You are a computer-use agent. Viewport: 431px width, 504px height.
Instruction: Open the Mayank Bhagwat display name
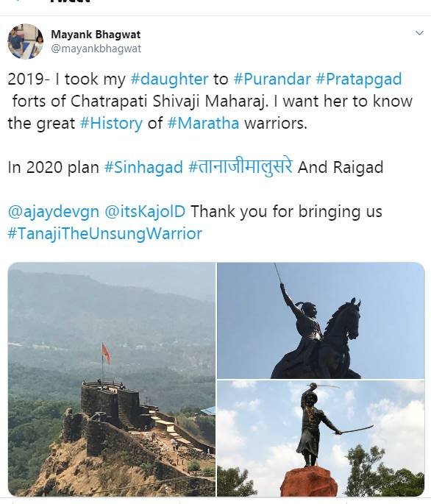(x=96, y=35)
